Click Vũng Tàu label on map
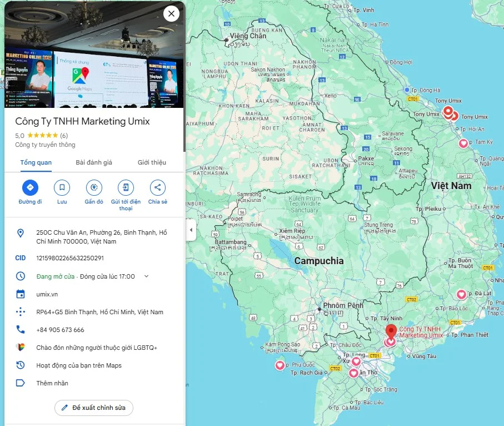Image resolution: width=504 pixels, height=426 pixels. 424,356
